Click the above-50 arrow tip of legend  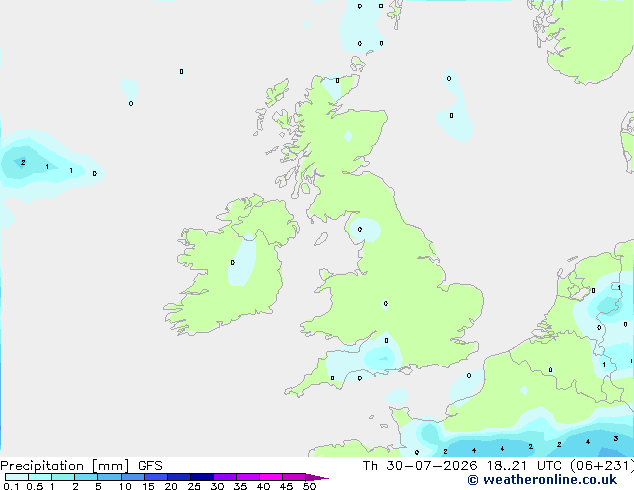tap(317, 477)
